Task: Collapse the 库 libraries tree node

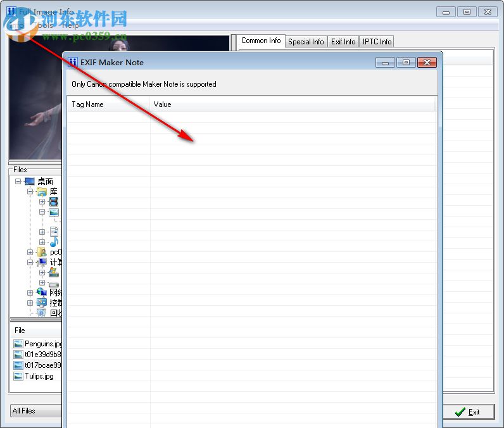Action: 30,192
